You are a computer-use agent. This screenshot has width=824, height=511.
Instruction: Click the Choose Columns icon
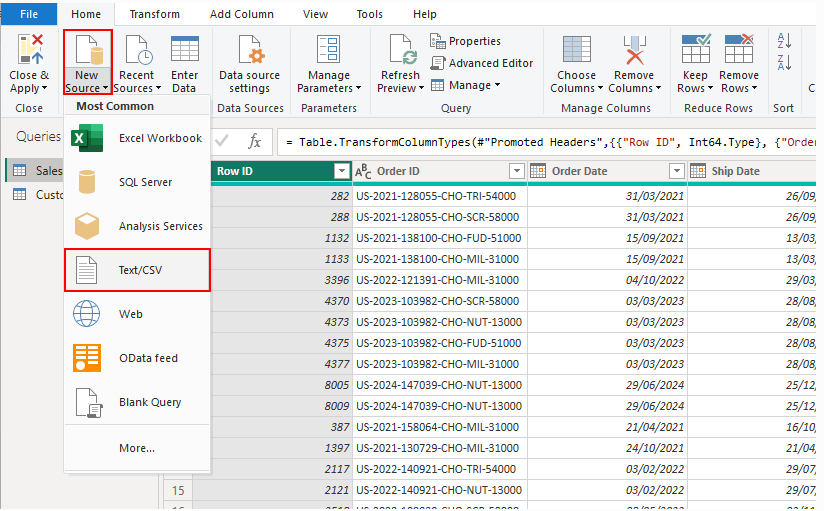coord(576,49)
